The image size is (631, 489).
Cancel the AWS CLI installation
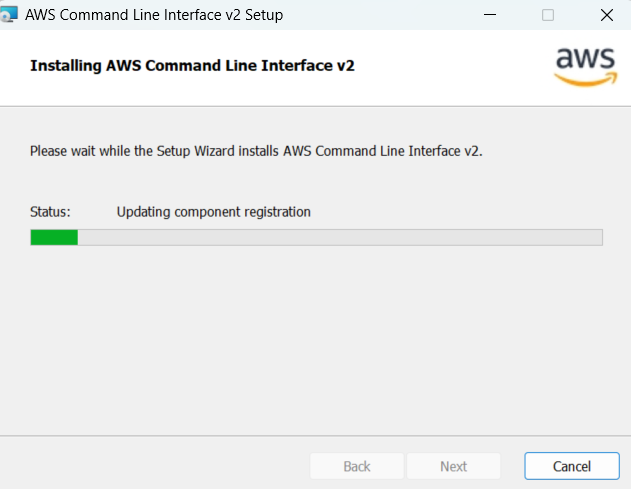pyautogui.click(x=571, y=466)
